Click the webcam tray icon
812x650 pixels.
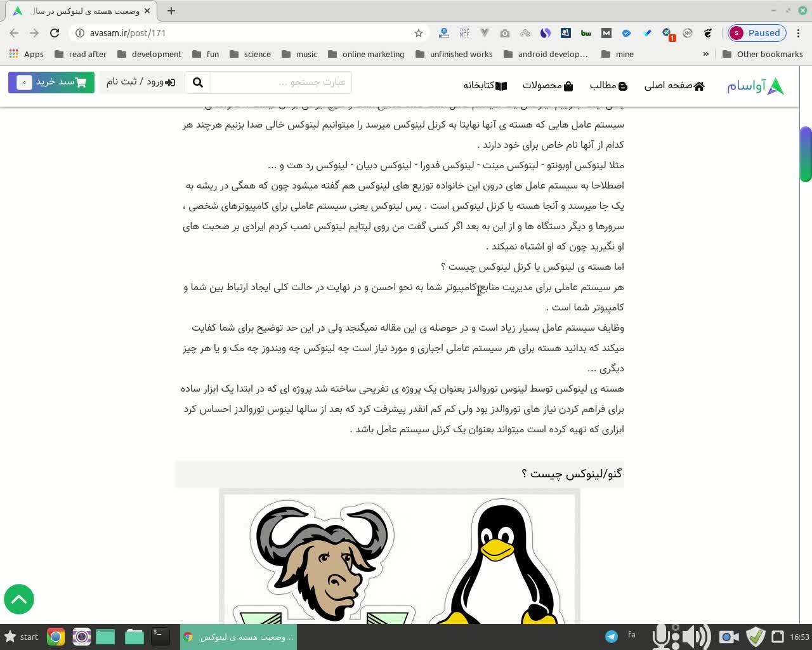click(729, 637)
